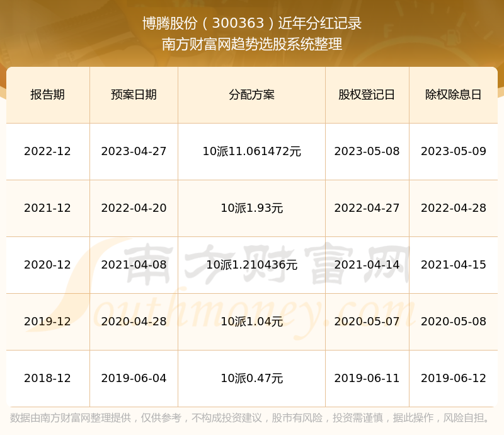Click record date 2020-05-07
This screenshot has width=504, height=435.
point(367,321)
